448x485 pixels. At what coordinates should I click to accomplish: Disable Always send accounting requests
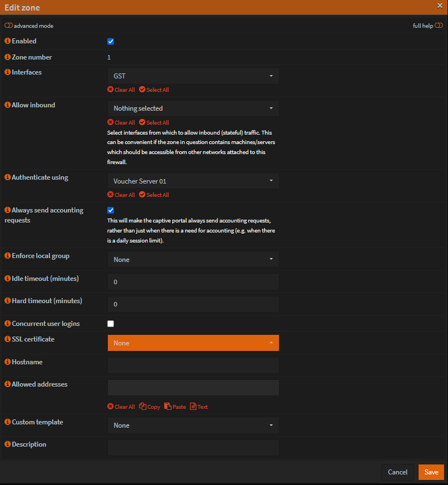coord(110,210)
